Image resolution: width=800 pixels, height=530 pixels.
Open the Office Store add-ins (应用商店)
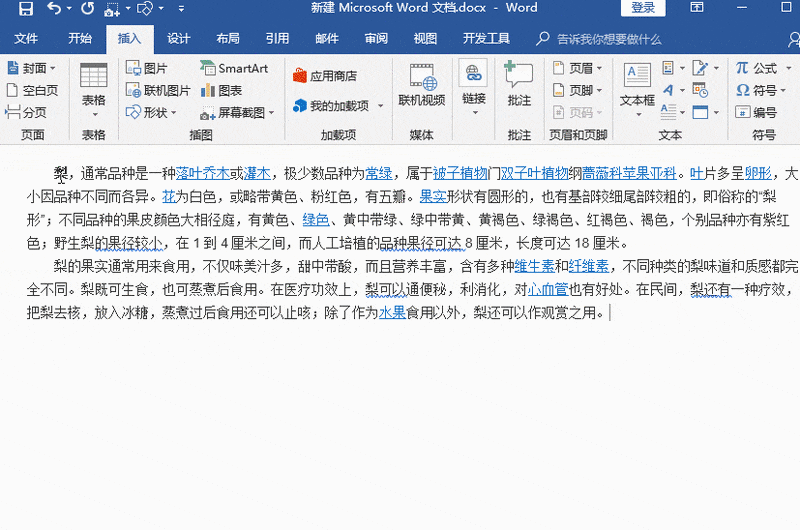pos(324,76)
